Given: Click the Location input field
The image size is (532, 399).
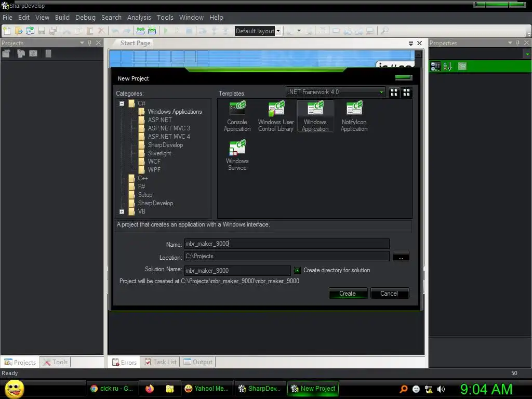Looking at the screenshot, I should tap(287, 256).
